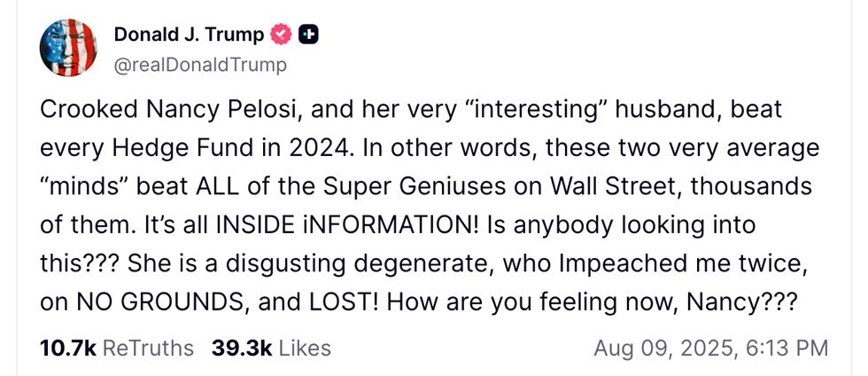This screenshot has height=376, width=868.
Task: Click the dark plus badge icon
Action: point(309,35)
